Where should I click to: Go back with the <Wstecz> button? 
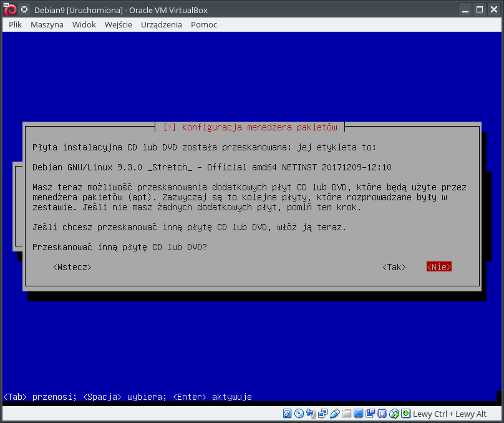click(x=72, y=267)
